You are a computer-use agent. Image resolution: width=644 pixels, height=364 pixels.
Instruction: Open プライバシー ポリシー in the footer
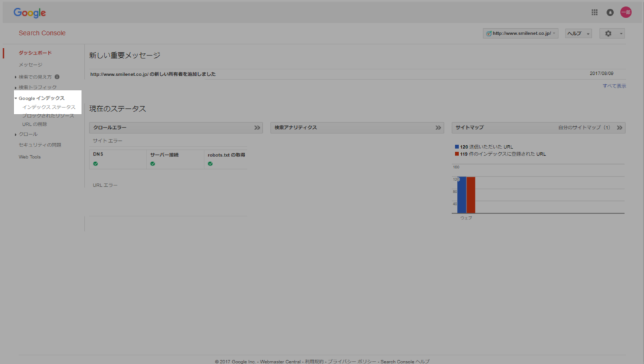(352, 361)
